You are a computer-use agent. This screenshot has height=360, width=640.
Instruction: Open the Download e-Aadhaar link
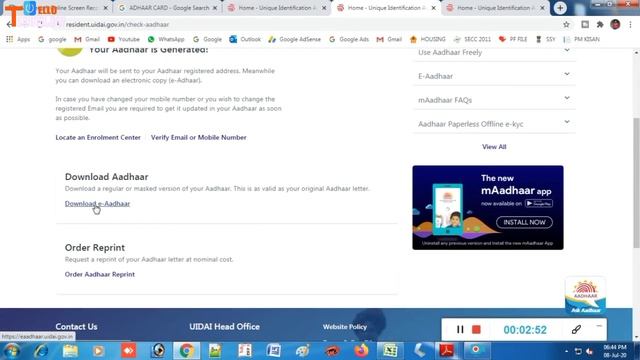[x=97, y=204]
